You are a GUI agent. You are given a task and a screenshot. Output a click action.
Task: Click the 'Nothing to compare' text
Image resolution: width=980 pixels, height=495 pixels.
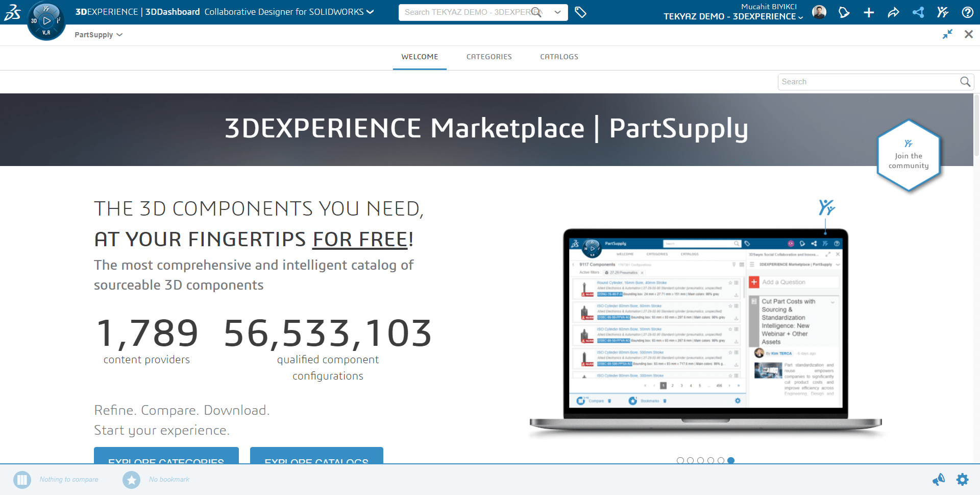tap(69, 480)
